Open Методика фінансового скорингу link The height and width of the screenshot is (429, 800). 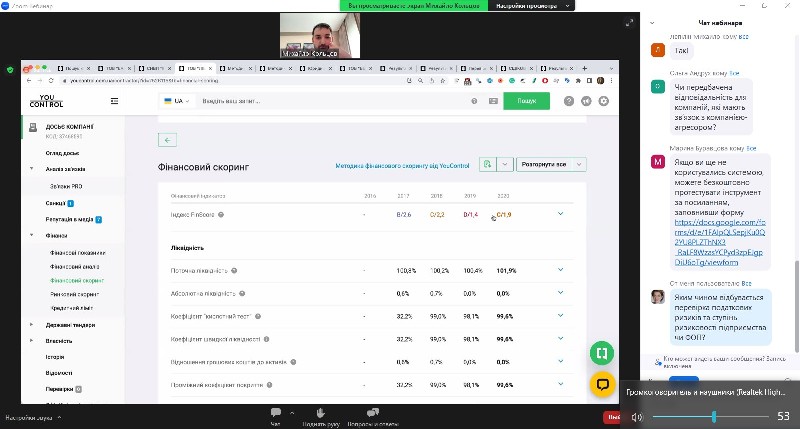[402, 164]
